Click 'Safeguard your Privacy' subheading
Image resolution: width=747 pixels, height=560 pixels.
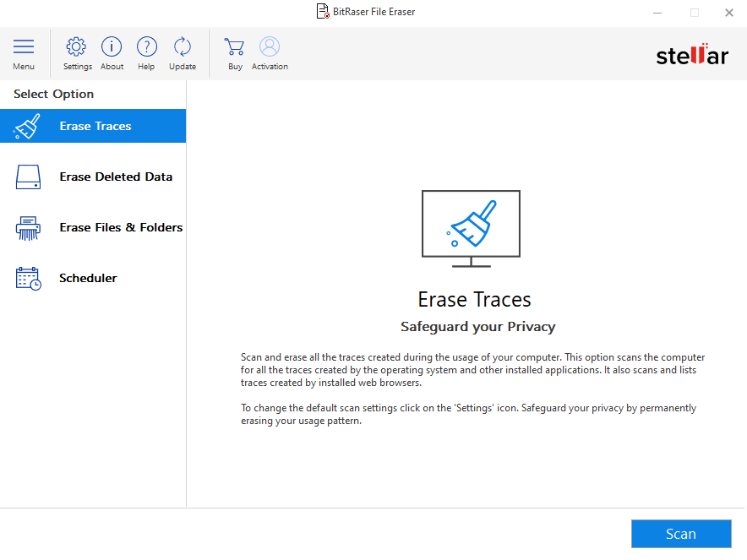point(477,327)
